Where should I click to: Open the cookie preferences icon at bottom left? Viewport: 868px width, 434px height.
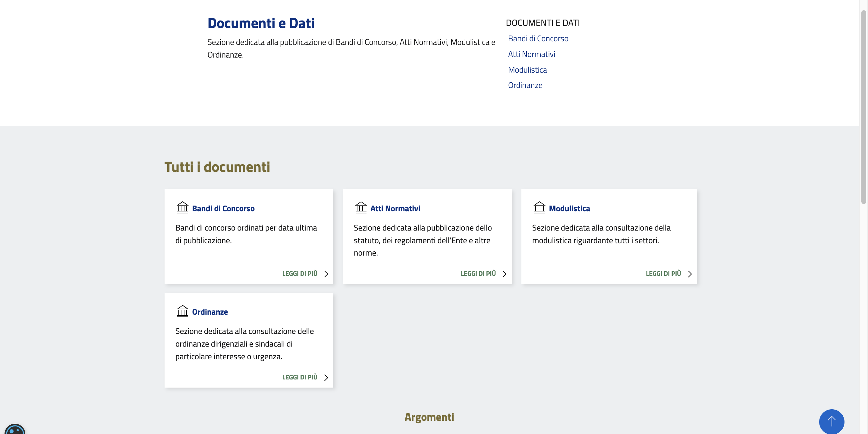[14, 429]
